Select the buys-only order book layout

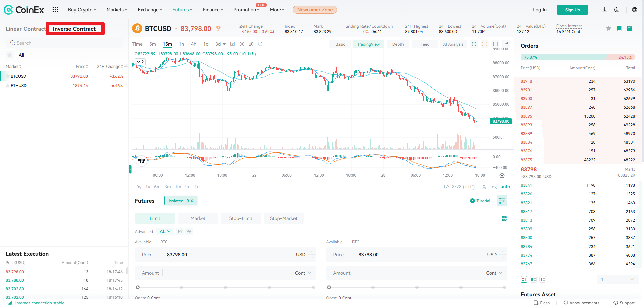click(533, 279)
